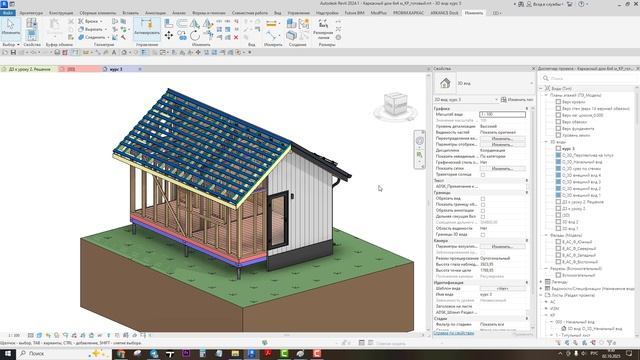The image size is (640, 360).
Task: Open the Вставить ribbon tab
Action: 131,13
